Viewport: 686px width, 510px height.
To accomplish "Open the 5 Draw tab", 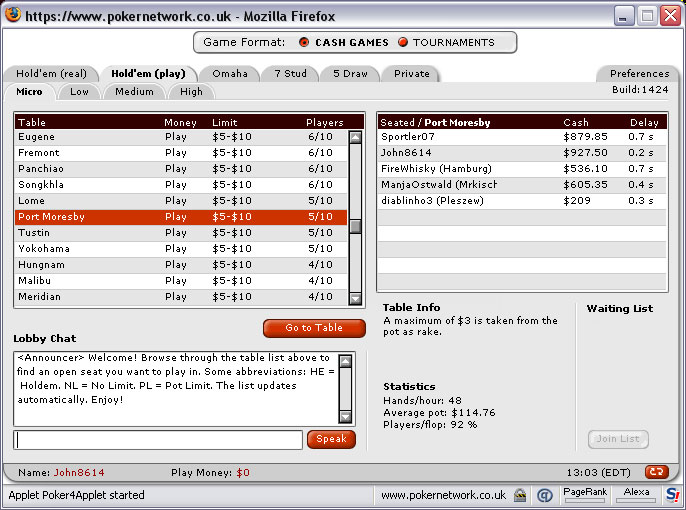I will (350, 73).
